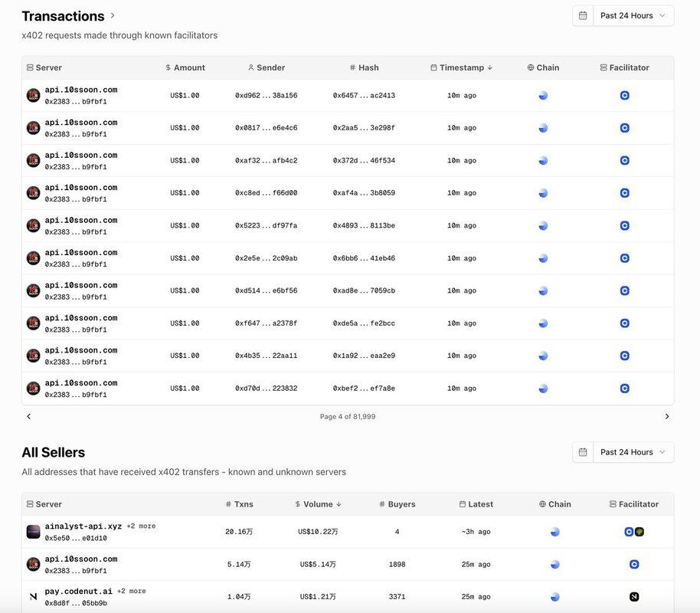700x613 pixels.
Task: Expand Transactions with the chevron next to the title
Action: tap(113, 15)
